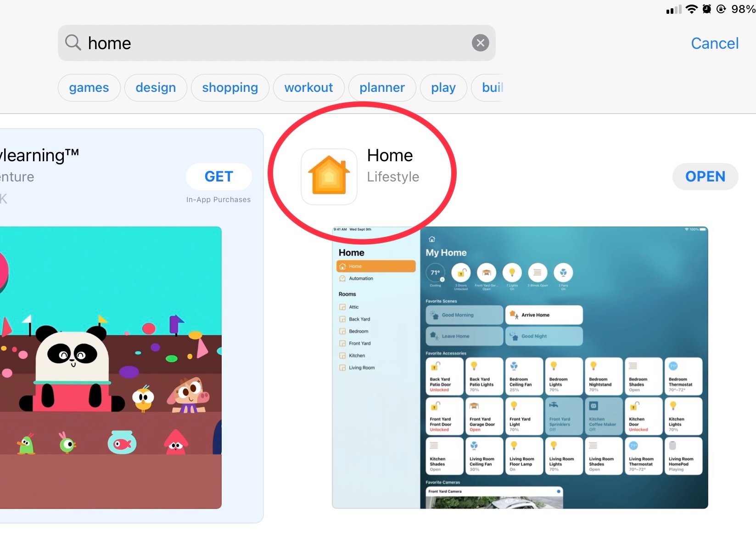The height and width of the screenshot is (537, 756).
Task: Select the "workout" search suggestion
Action: tap(308, 88)
